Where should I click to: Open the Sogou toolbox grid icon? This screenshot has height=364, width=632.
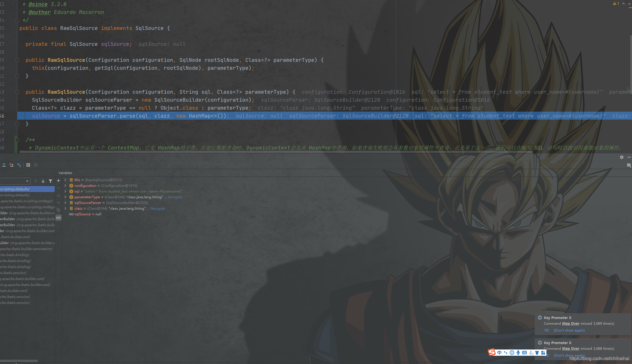(543, 353)
